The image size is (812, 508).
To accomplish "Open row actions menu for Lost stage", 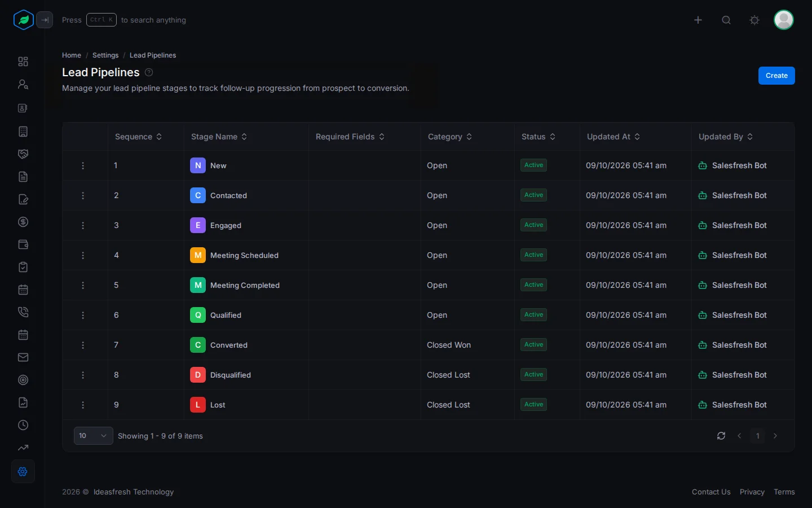I will (83, 405).
